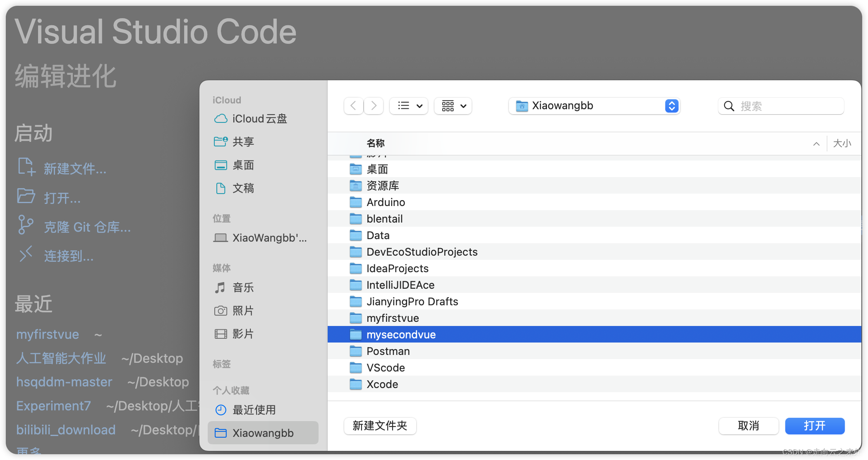This screenshot has width=868, height=460.
Task: Open Documents location in sidebar
Action: [x=243, y=188]
